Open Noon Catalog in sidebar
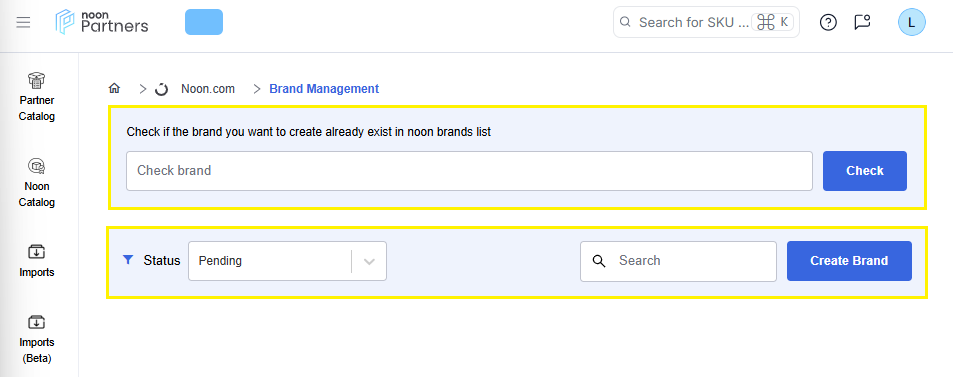The width and height of the screenshot is (953, 377). pos(37,183)
